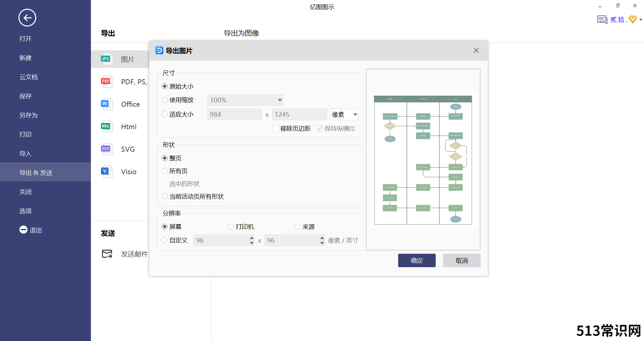Select 打印机 resolution radio

[x=231, y=227]
